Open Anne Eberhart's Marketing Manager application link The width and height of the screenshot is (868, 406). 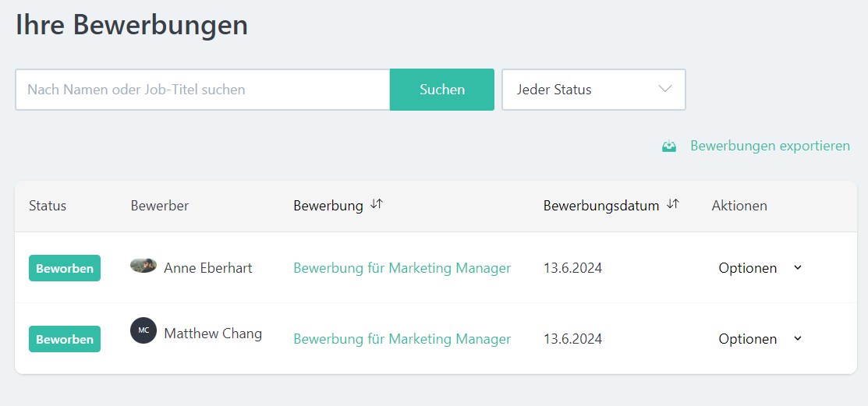[402, 268]
